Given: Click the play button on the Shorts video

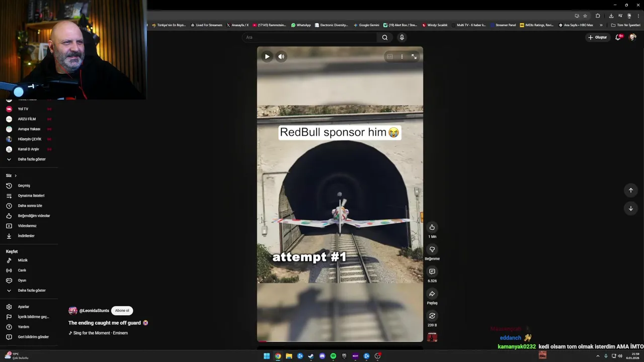Looking at the screenshot, I should 267,56.
